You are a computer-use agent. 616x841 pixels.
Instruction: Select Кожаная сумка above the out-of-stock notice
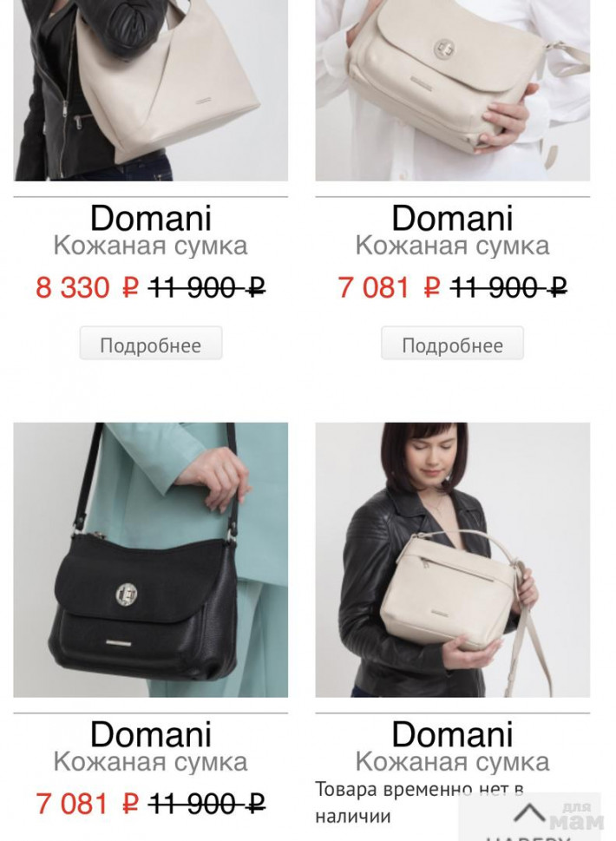pyautogui.click(x=453, y=762)
